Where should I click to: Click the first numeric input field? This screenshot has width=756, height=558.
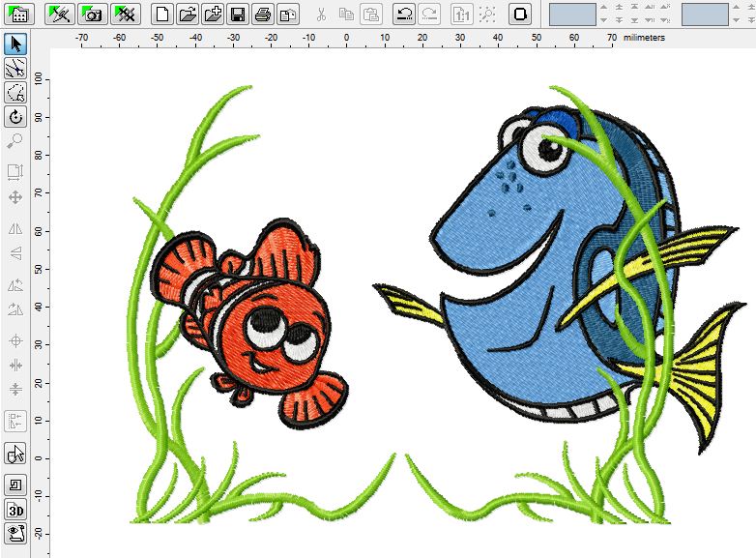(x=572, y=15)
